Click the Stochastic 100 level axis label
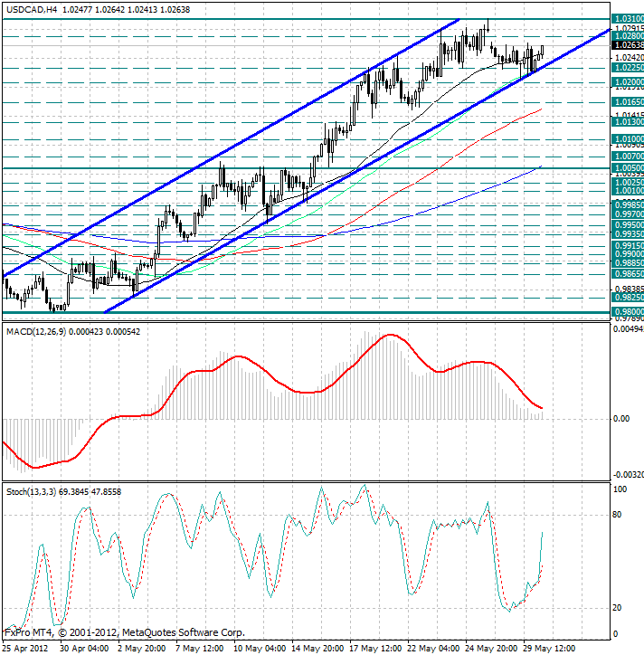 click(620, 489)
